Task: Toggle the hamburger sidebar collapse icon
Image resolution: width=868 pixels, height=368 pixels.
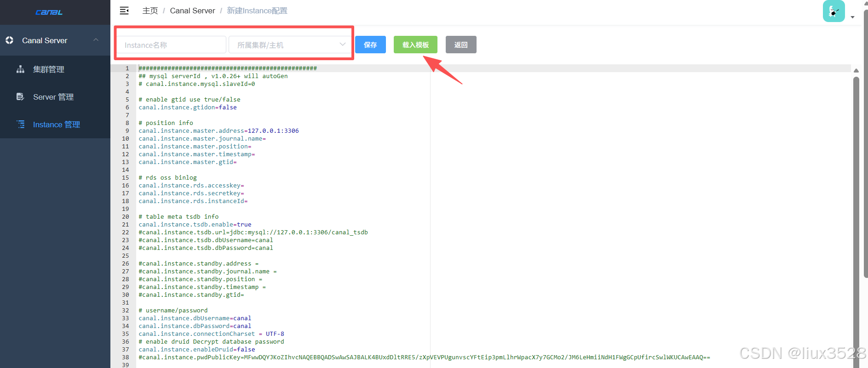Action: click(x=124, y=11)
